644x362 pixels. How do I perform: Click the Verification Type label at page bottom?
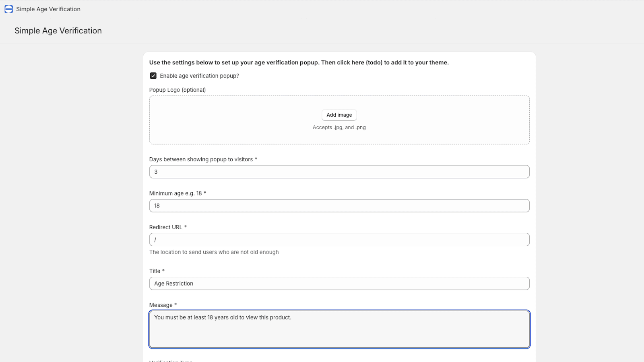tap(171, 361)
